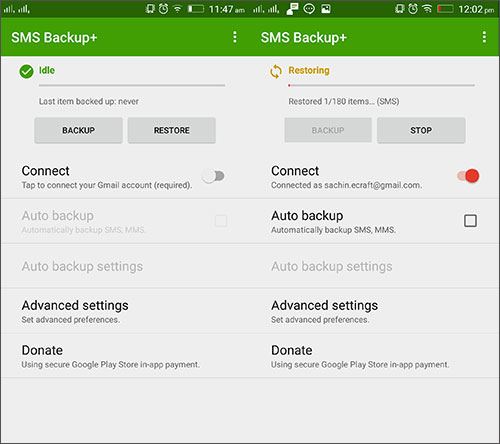Open Advanced settings on left screen
This screenshot has width=500, height=444.
[125, 311]
